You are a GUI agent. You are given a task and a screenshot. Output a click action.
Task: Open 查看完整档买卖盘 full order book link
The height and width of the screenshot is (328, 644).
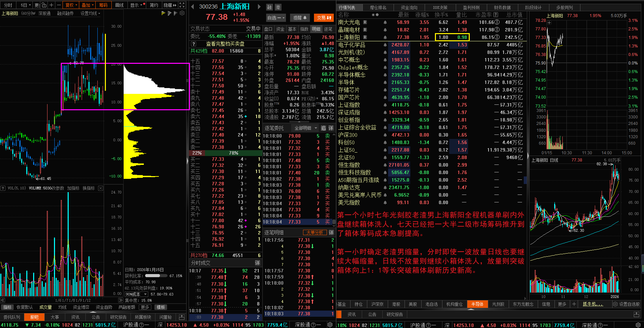225,44
